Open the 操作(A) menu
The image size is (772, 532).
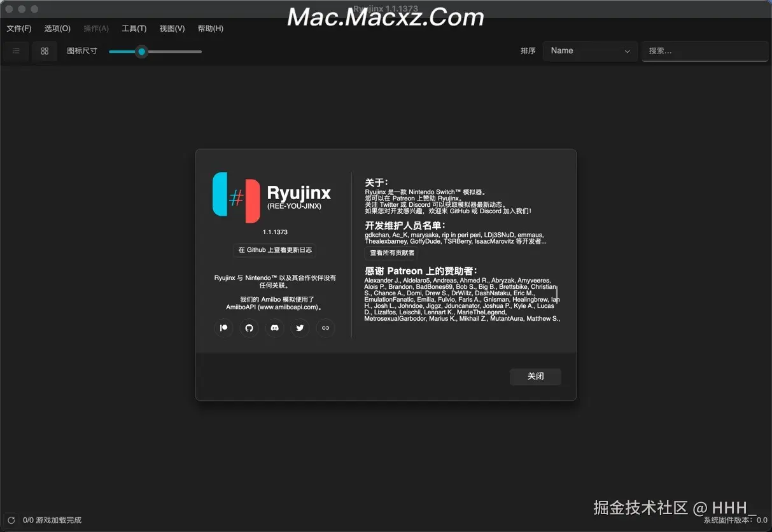coord(96,29)
